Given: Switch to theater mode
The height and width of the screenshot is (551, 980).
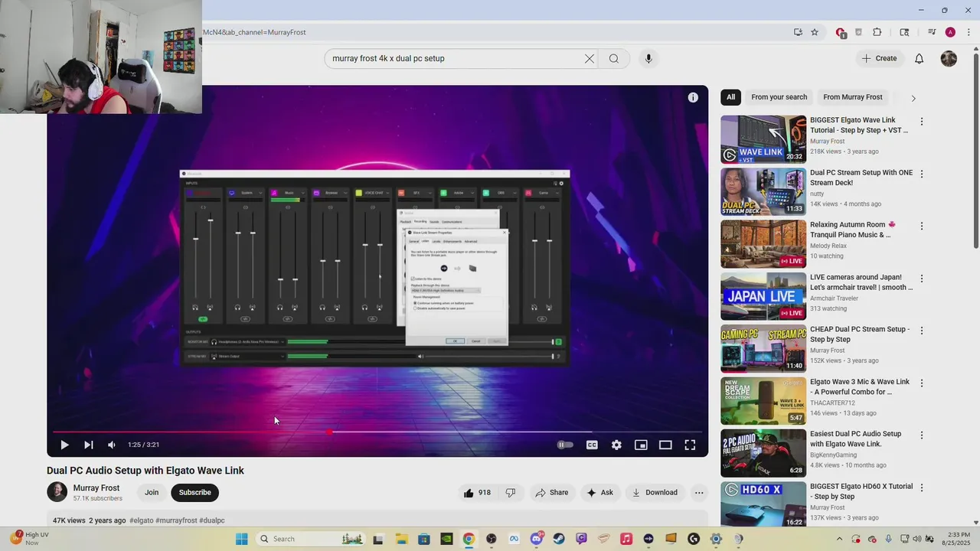Looking at the screenshot, I should coord(665,445).
